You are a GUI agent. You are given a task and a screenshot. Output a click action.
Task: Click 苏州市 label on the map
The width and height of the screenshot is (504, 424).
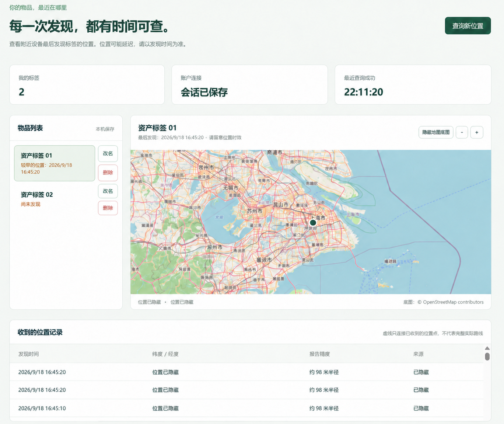pyautogui.click(x=255, y=211)
